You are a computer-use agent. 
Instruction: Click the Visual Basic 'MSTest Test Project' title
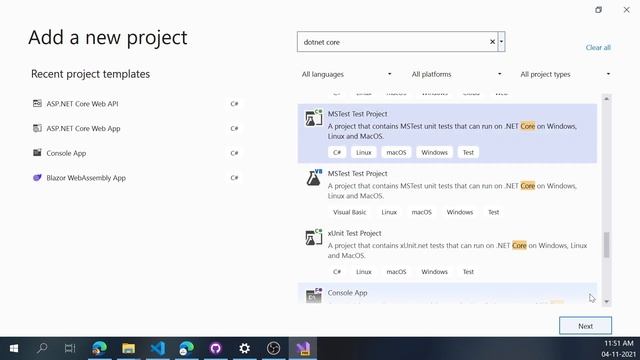pos(358,173)
